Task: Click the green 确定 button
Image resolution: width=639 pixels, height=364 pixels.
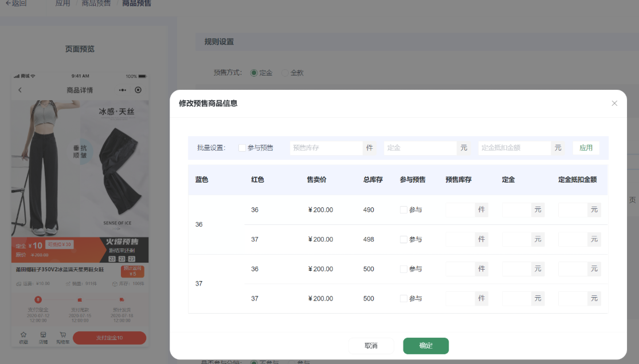Action: click(x=426, y=346)
